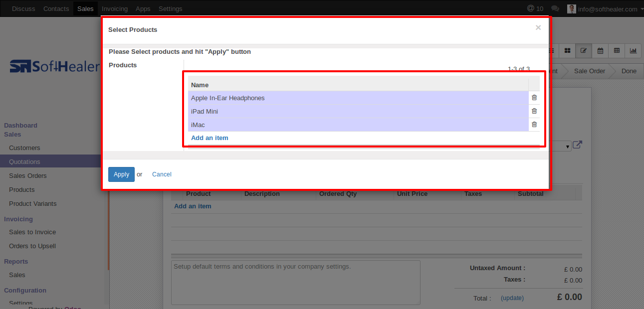Apply the selected products

(x=121, y=174)
